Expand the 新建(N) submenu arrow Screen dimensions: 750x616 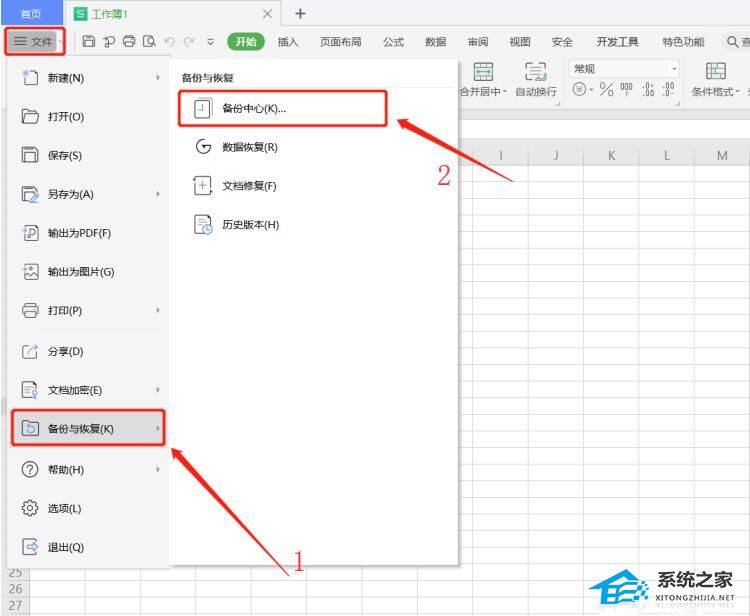pos(157,77)
